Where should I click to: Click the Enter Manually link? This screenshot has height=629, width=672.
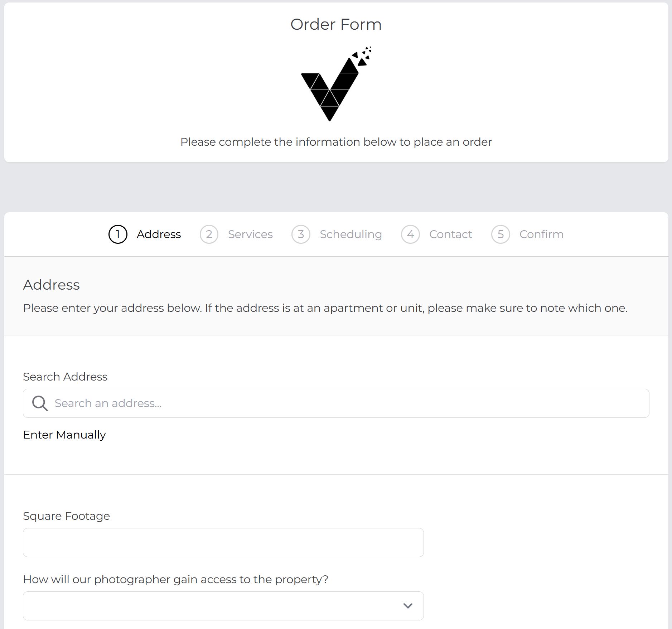[64, 435]
